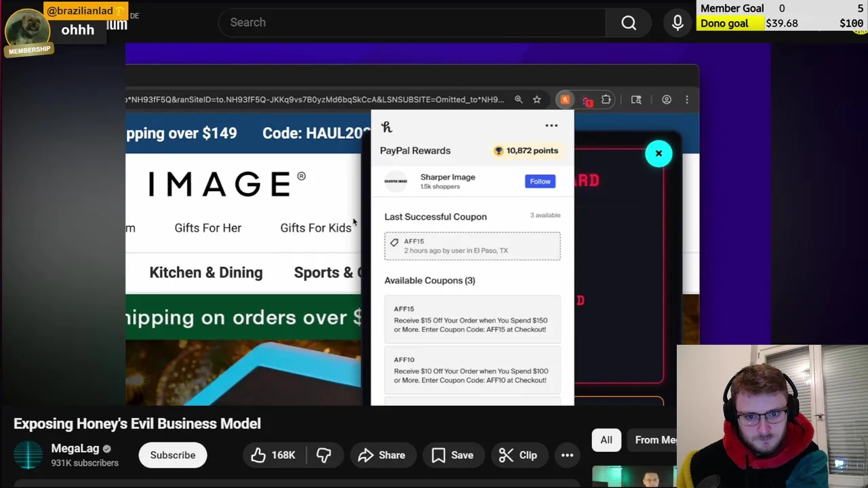This screenshot has height=488, width=868.
Task: Open the puzzle-piece extensions icon
Action: 606,100
